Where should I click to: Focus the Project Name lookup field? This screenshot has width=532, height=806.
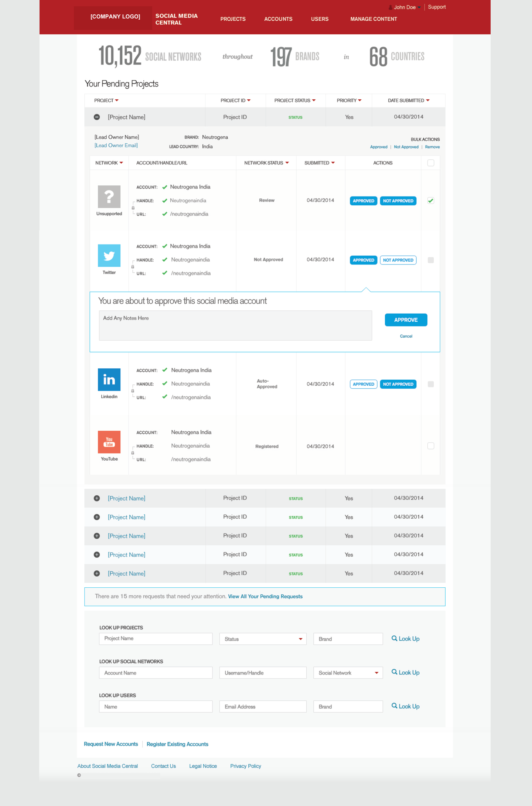coord(156,639)
